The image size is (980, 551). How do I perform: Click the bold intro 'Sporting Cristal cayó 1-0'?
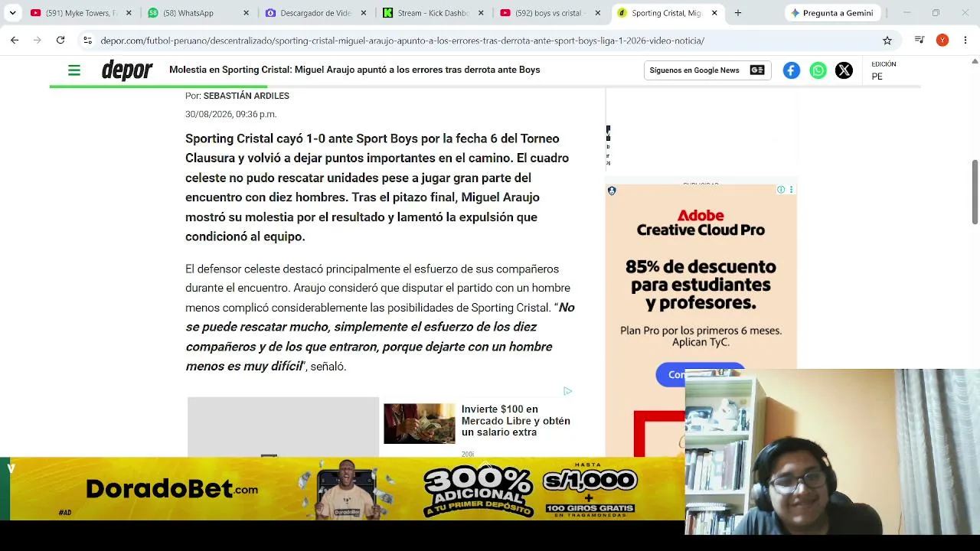[x=377, y=187]
